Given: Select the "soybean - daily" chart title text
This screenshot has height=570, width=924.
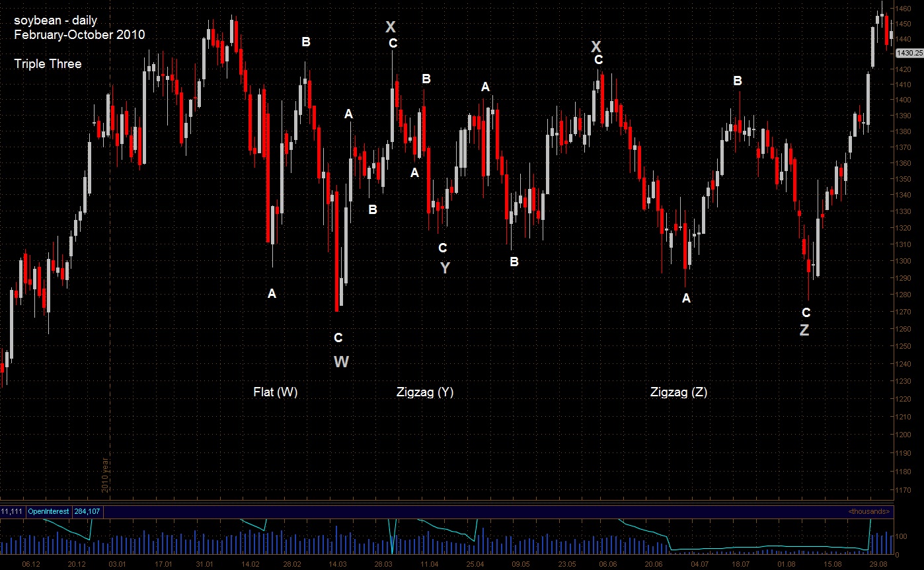Looking at the screenshot, I should pyautogui.click(x=54, y=20).
